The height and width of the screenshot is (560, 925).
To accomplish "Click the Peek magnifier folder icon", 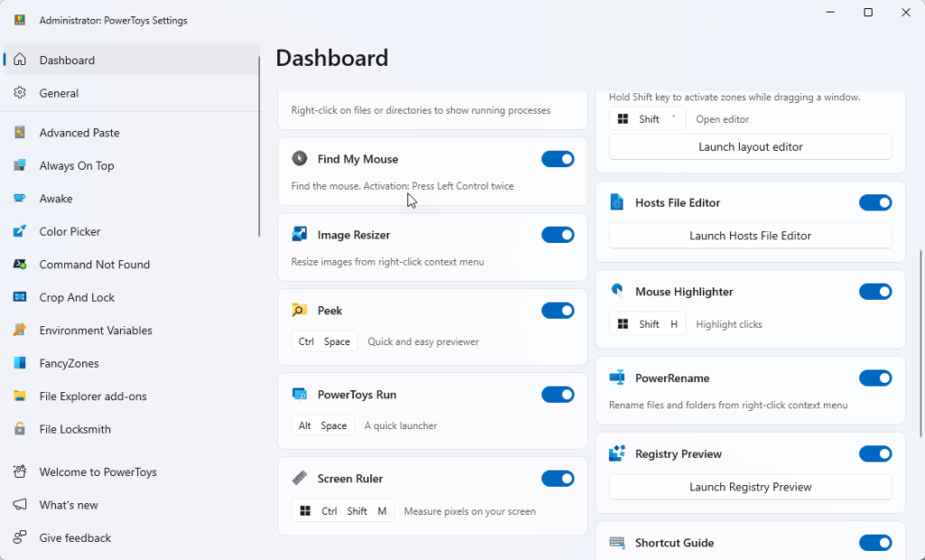I will click(x=300, y=310).
